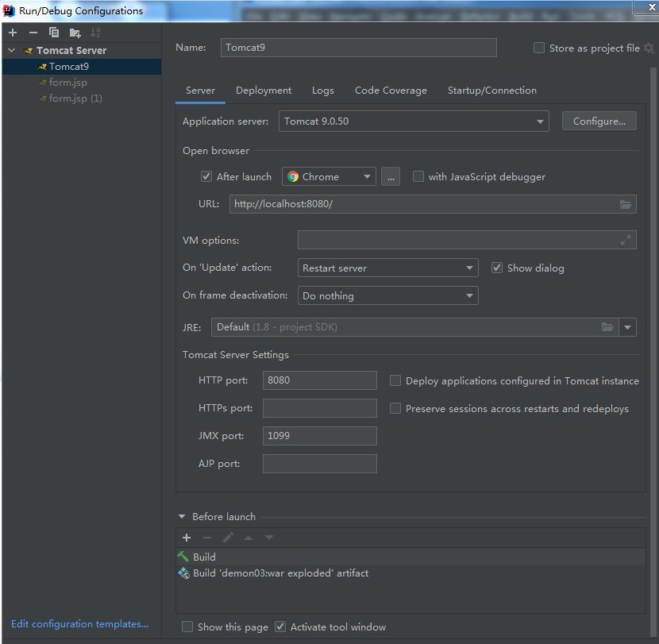
Task: Save configuration into new folder
Action: click(x=75, y=33)
